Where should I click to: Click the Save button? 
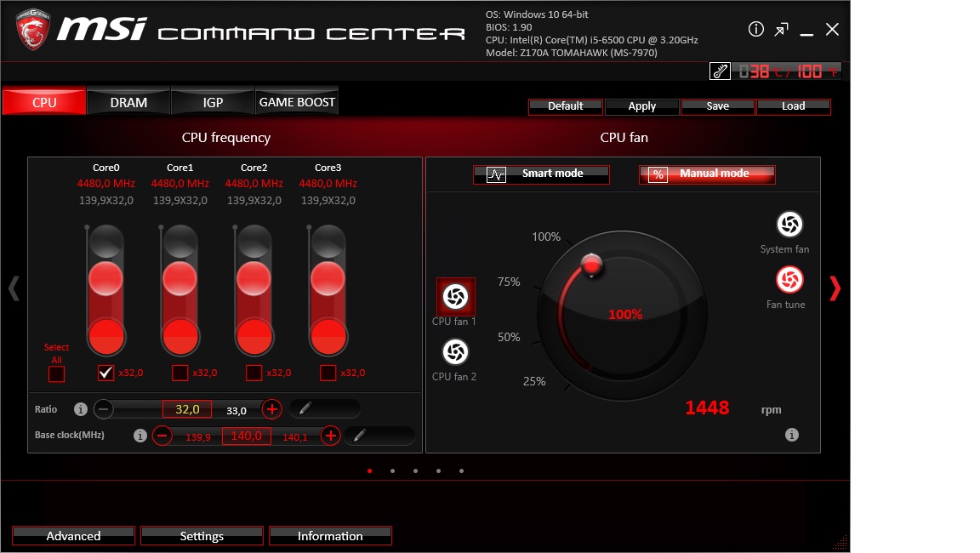coord(717,106)
